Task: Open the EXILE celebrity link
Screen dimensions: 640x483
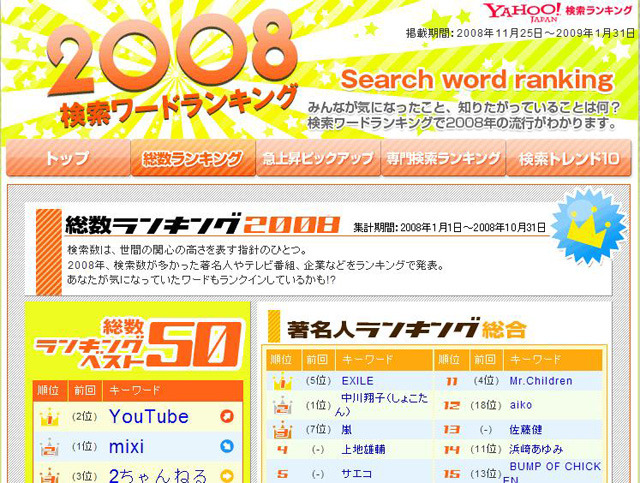Action: tap(358, 381)
